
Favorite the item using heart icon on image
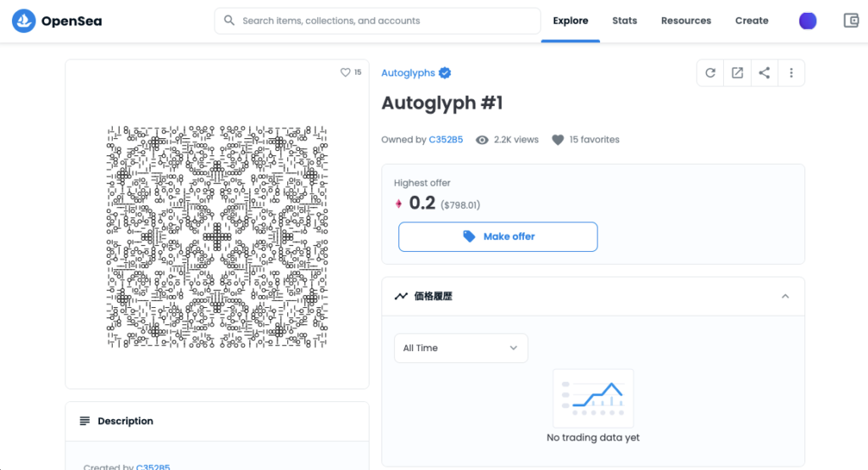346,72
